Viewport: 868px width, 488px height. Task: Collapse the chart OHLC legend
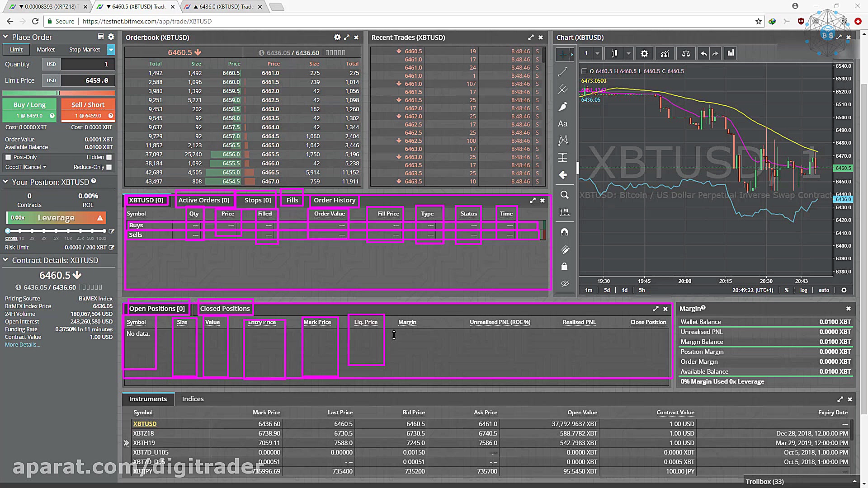[x=584, y=71]
